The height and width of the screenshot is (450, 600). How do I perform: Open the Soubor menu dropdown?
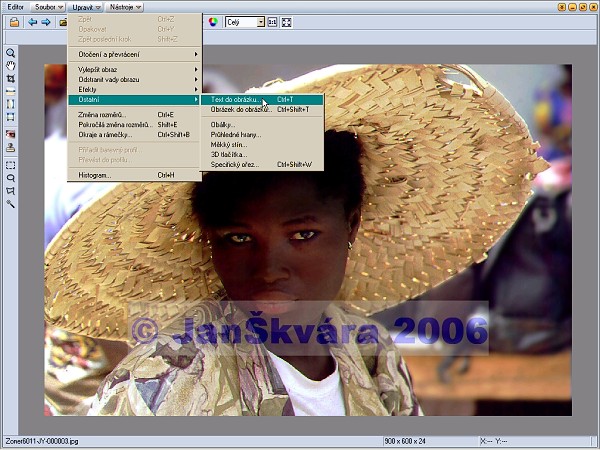[48, 7]
